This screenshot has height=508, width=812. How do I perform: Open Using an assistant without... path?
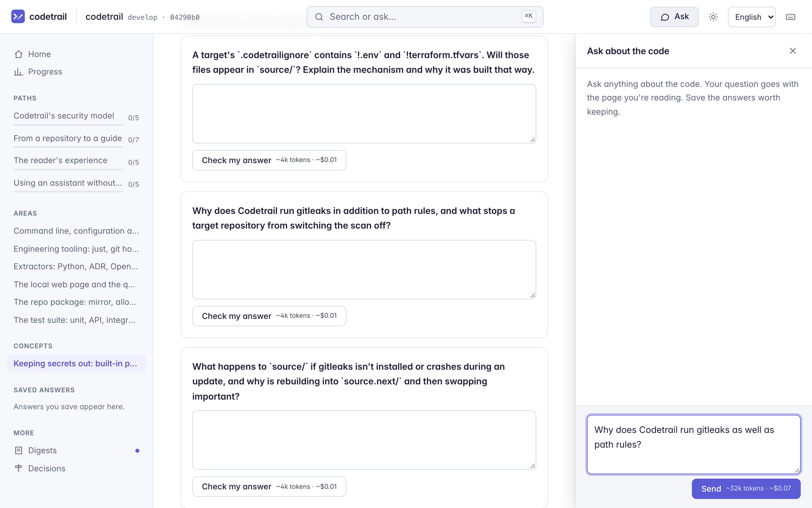(68, 183)
